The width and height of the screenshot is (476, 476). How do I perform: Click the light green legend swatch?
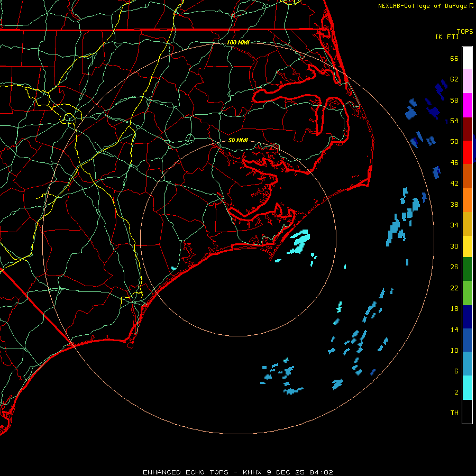pyautogui.click(x=467, y=293)
